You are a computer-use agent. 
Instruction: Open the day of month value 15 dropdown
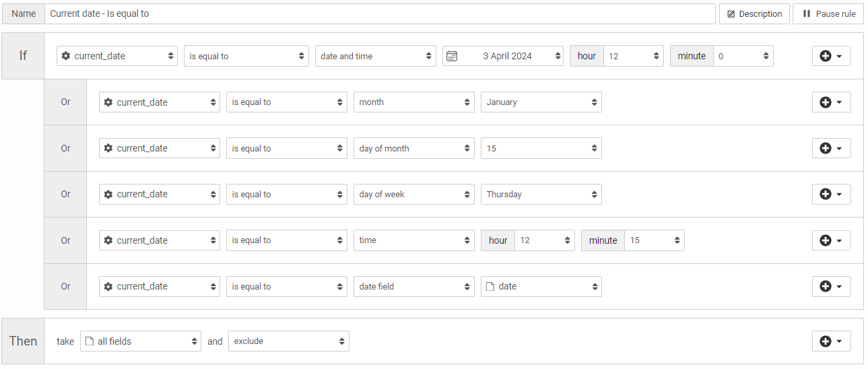[541, 148]
